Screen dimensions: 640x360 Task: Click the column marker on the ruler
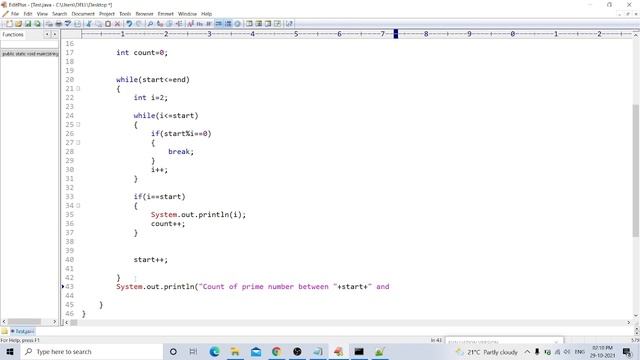coord(396,34)
